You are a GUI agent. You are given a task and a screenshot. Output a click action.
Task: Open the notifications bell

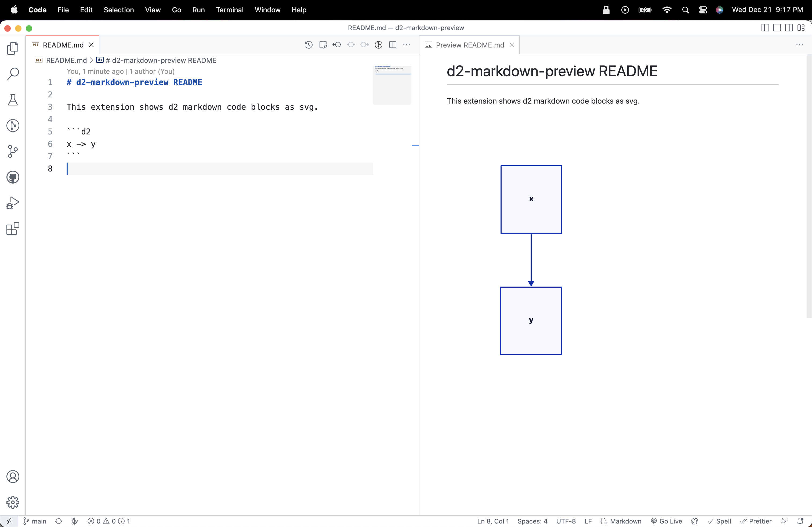[800, 521]
